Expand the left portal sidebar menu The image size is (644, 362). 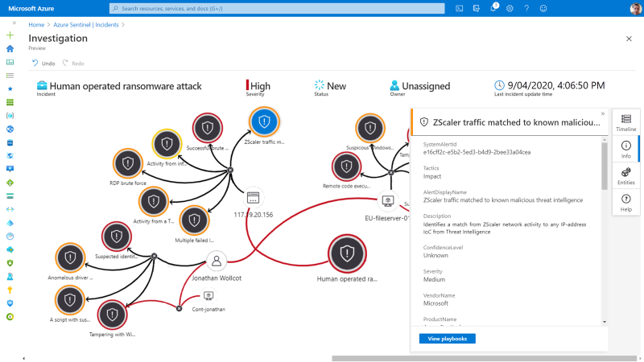[14, 23]
